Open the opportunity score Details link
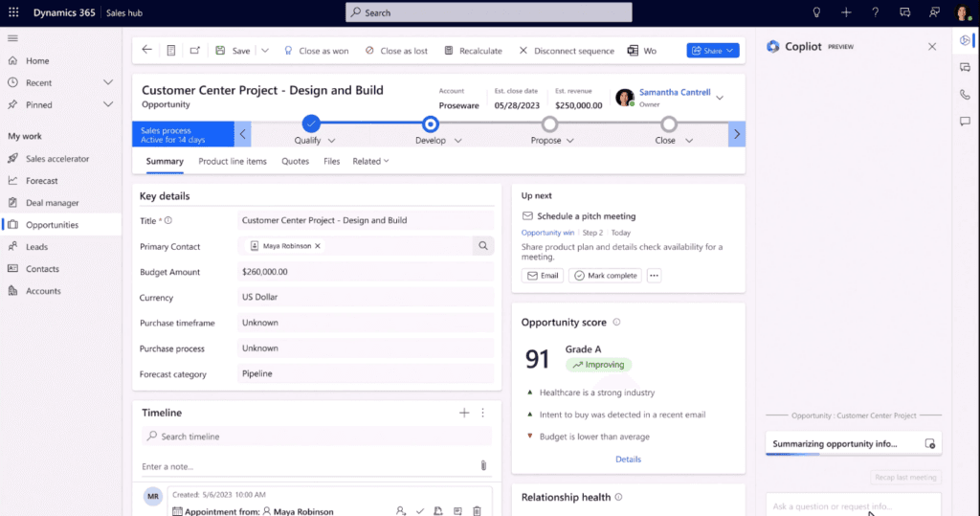The image size is (980, 516). [x=628, y=460]
